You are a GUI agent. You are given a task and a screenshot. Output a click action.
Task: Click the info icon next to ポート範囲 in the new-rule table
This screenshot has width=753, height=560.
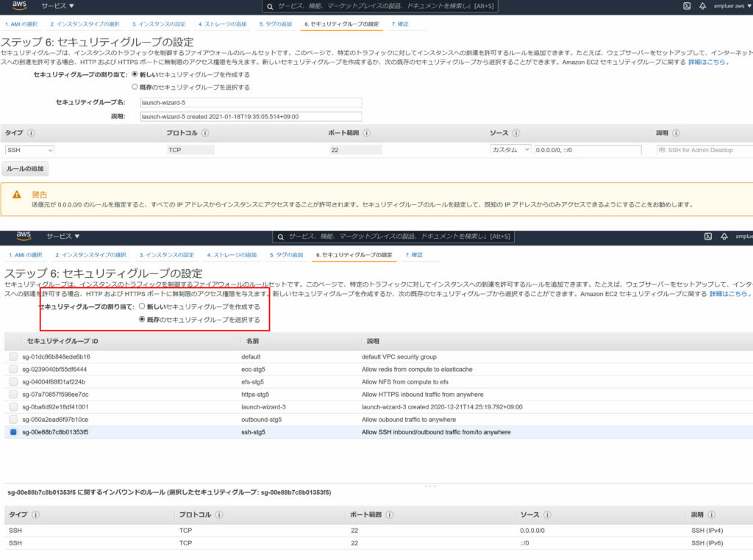click(x=366, y=133)
